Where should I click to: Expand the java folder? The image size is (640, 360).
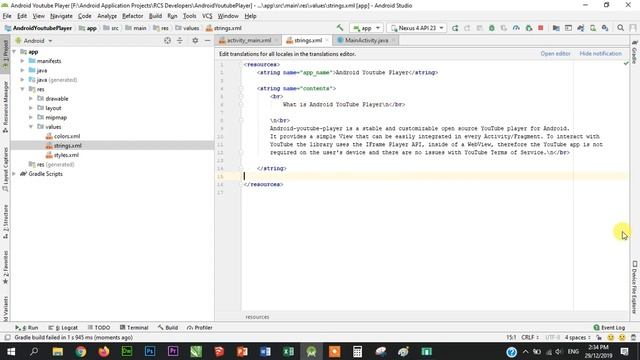click(x=22, y=71)
